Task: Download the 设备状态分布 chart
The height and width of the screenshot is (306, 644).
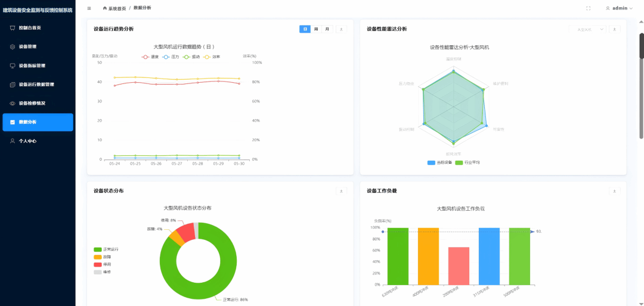Action: coord(341,191)
